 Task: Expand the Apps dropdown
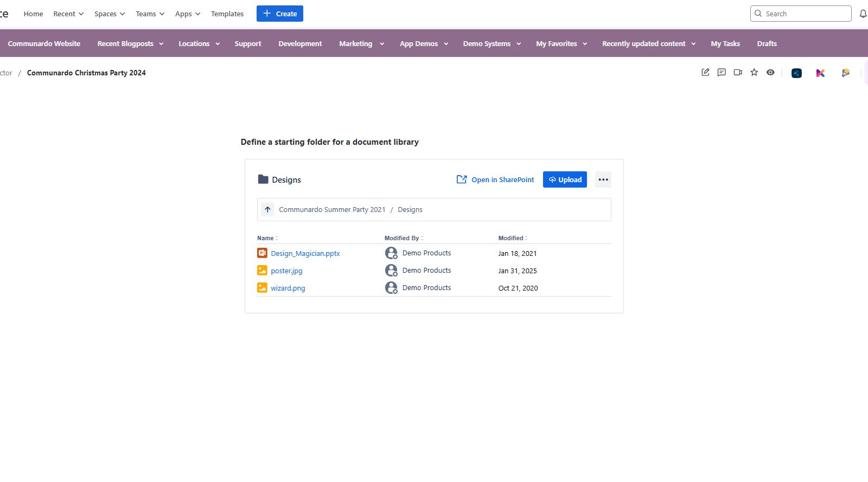click(188, 14)
